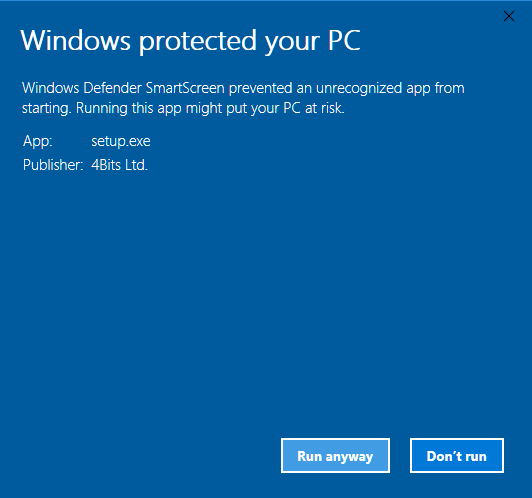
Task: Click the SmartScreen warning message text
Action: pyautogui.click(x=243, y=98)
